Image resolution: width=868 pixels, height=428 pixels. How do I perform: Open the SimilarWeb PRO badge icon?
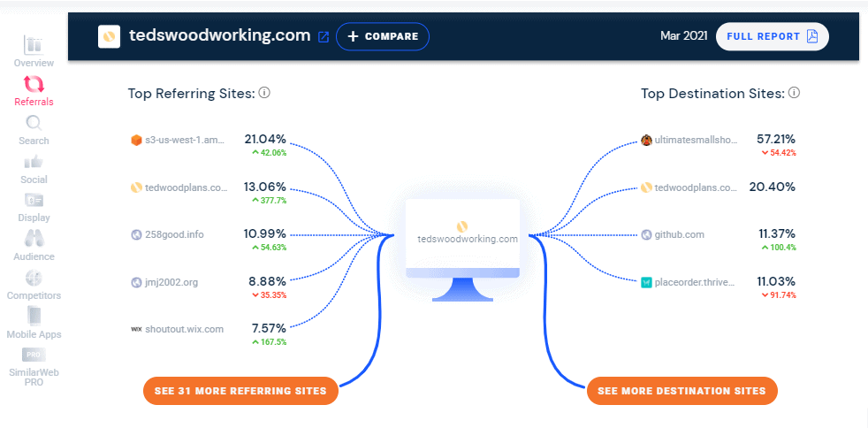(34, 355)
